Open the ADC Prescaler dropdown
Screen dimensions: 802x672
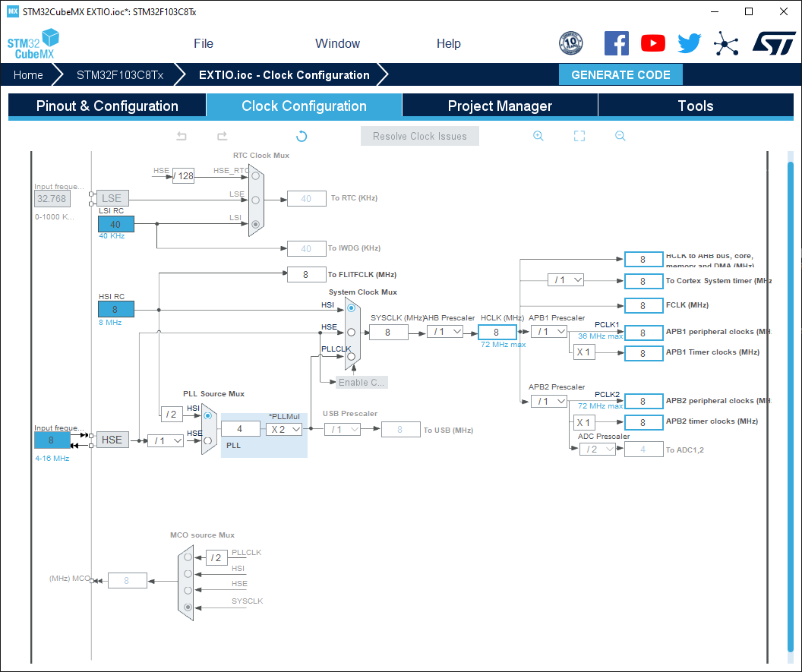tap(598, 450)
